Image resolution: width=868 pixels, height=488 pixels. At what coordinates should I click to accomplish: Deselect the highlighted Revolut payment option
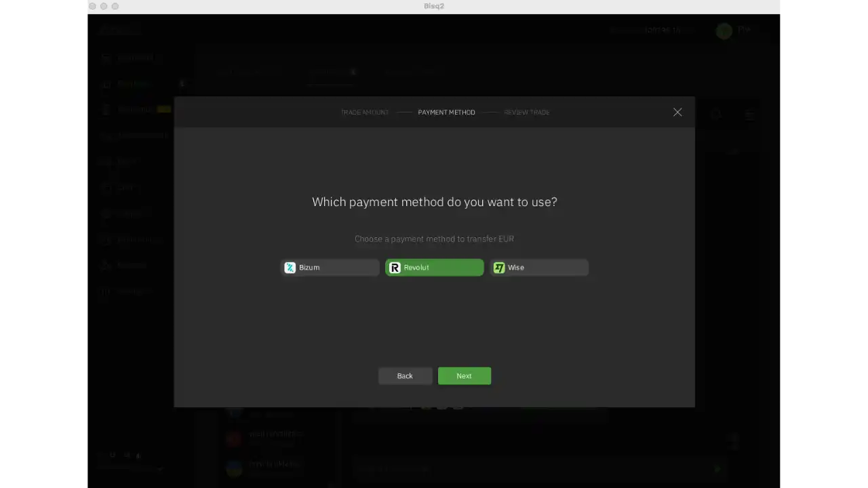point(435,268)
